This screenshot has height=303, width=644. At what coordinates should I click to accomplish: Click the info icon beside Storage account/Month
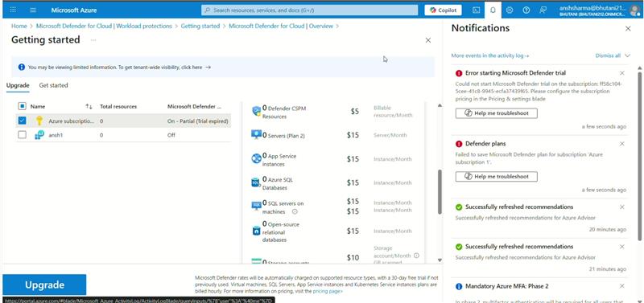pos(416,256)
